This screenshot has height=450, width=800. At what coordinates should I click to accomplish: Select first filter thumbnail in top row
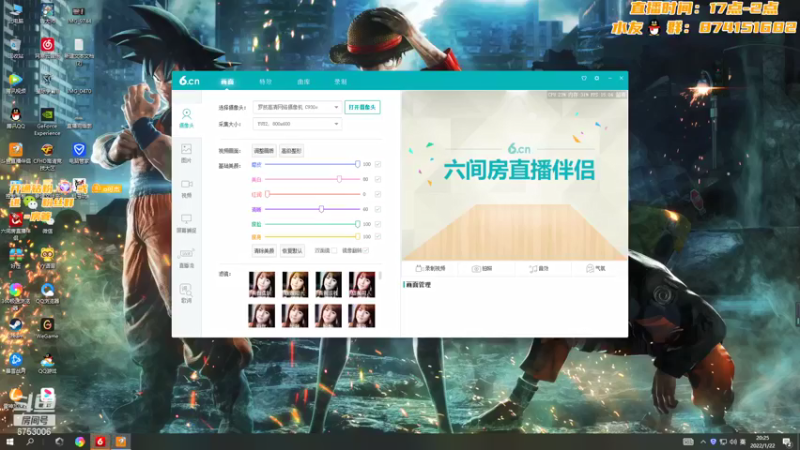(262, 284)
